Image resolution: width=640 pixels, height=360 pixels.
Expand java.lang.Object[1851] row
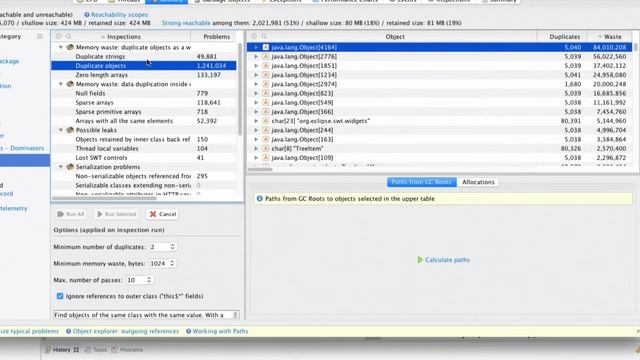[x=256, y=66]
